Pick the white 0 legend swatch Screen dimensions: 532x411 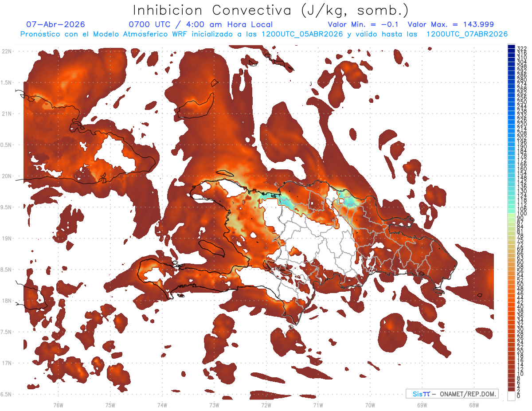(511, 395)
